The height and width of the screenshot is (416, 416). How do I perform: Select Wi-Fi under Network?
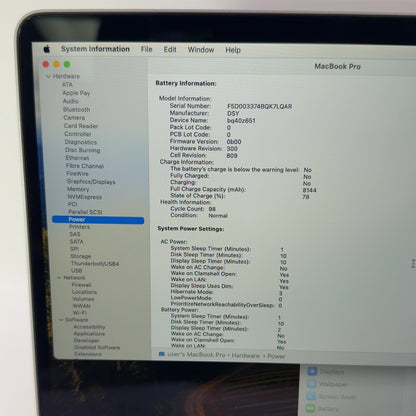(x=80, y=313)
